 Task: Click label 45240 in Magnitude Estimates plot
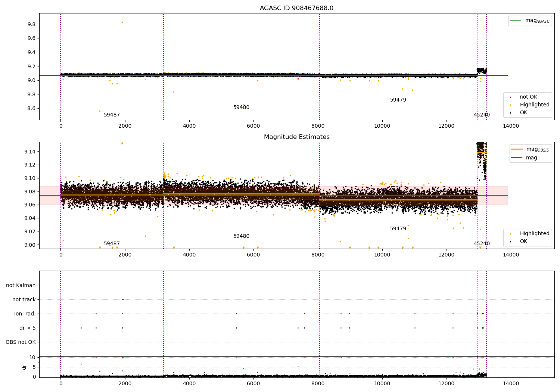[482, 244]
